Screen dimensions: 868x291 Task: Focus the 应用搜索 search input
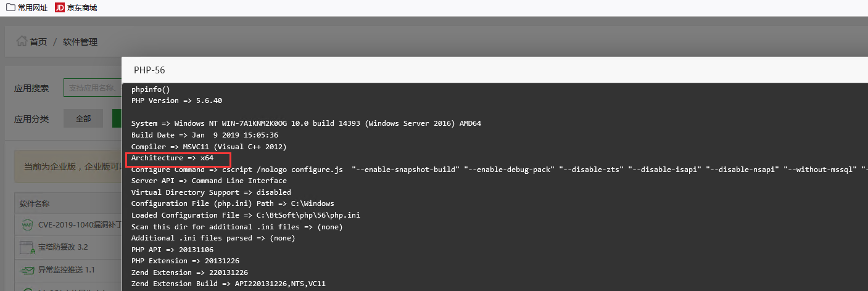93,88
